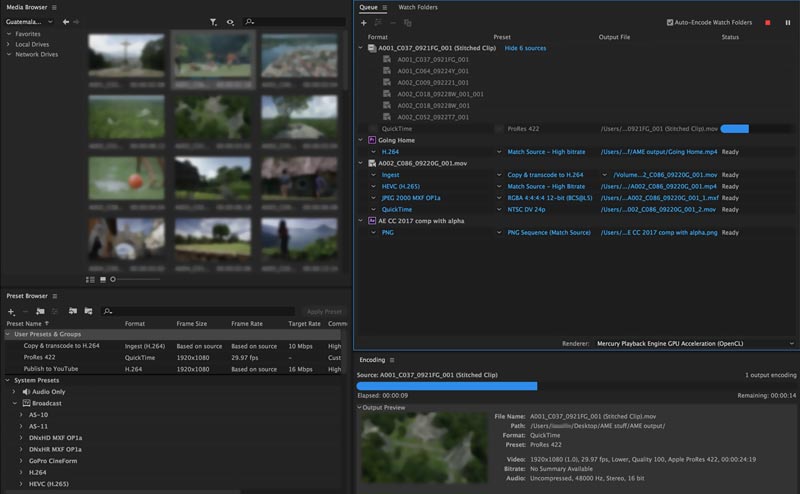Open format dropdown for JPEG 2000 MXF OP1a

pos(373,198)
